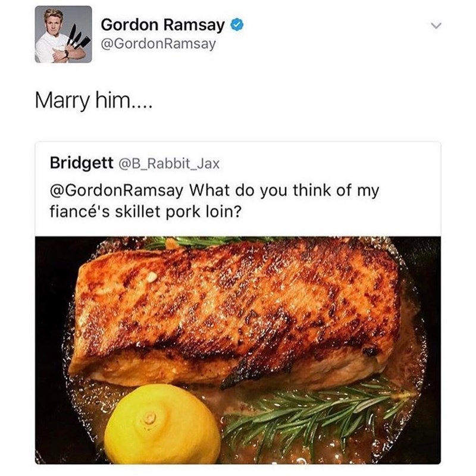
Task: Click the word "fiancé's" in quoted tweet
Action: point(80,212)
